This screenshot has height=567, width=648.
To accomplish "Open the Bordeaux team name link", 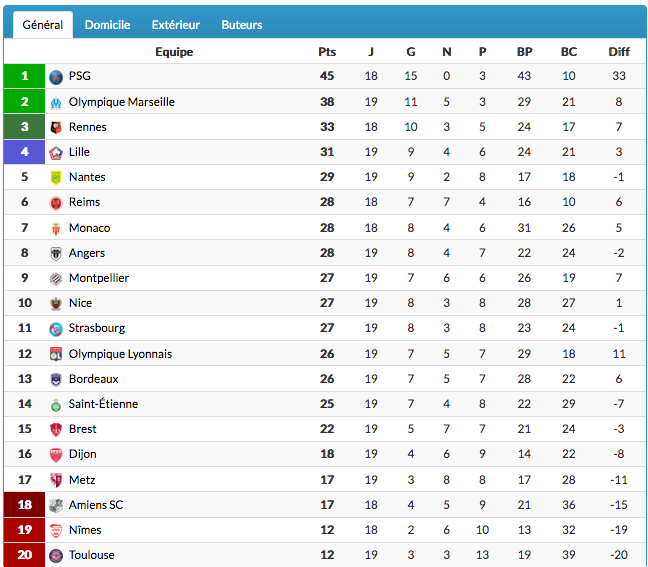I will [93, 379].
